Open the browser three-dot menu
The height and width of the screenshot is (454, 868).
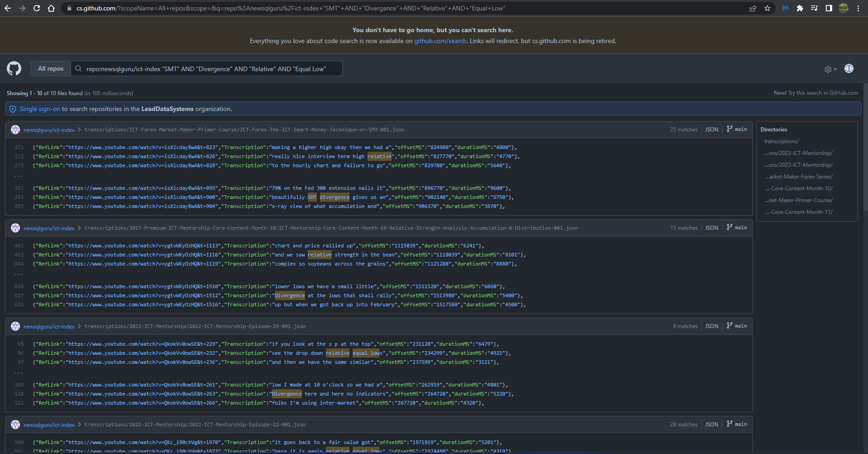858,8
